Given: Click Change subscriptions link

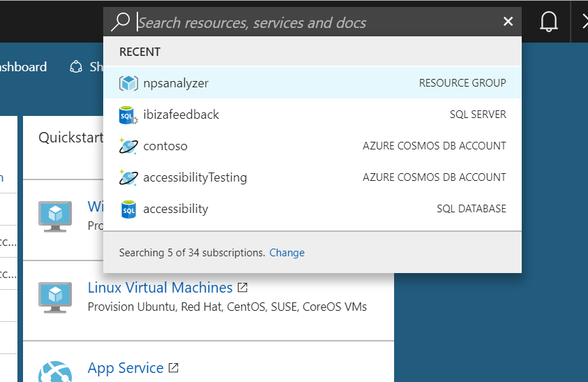Looking at the screenshot, I should pos(287,253).
